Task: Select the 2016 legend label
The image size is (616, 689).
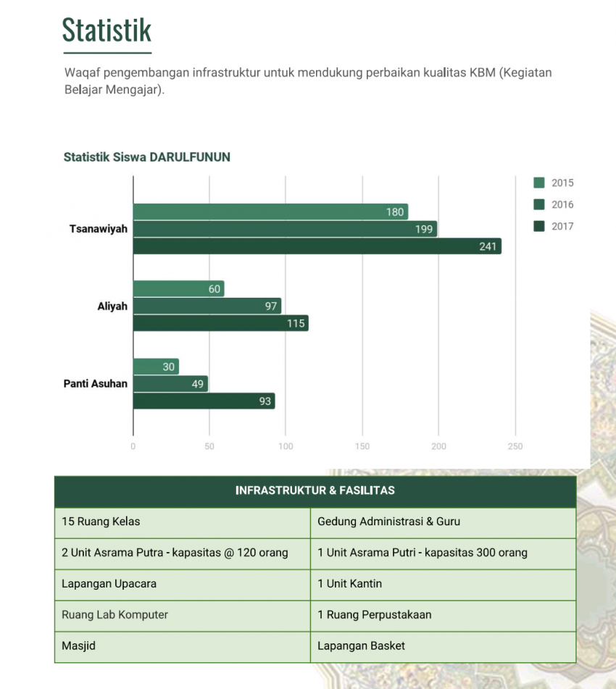Action: tap(562, 204)
